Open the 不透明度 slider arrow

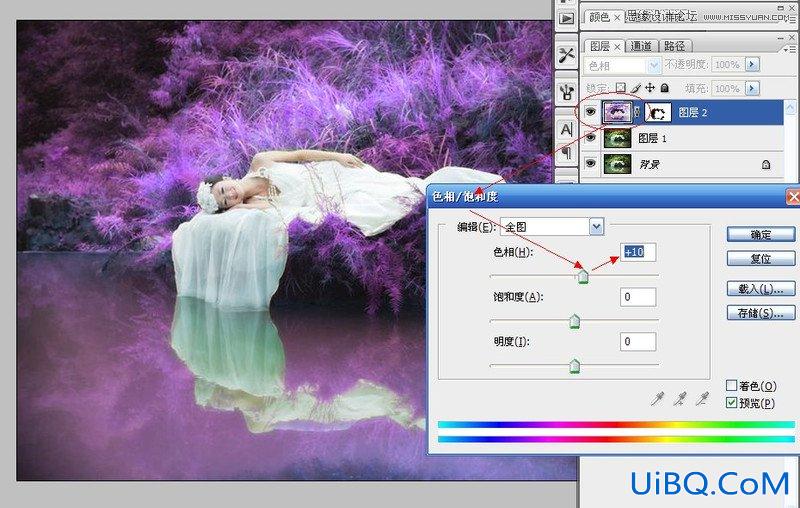click(x=752, y=65)
